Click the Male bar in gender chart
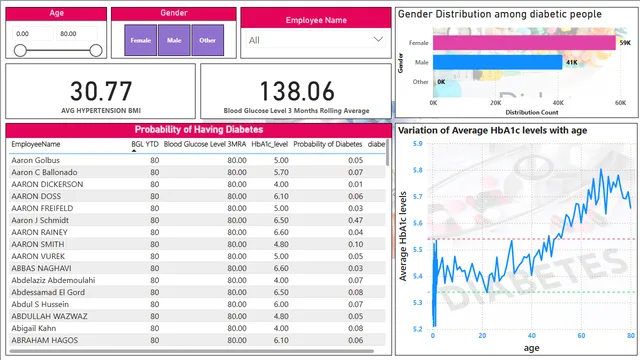640x360 pixels. pyautogui.click(x=498, y=62)
